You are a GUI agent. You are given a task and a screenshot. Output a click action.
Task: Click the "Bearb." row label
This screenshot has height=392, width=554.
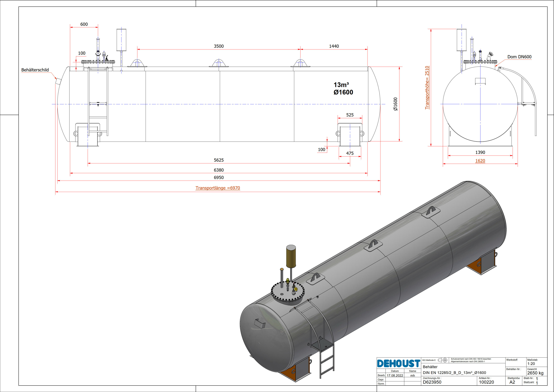click(x=381, y=375)
